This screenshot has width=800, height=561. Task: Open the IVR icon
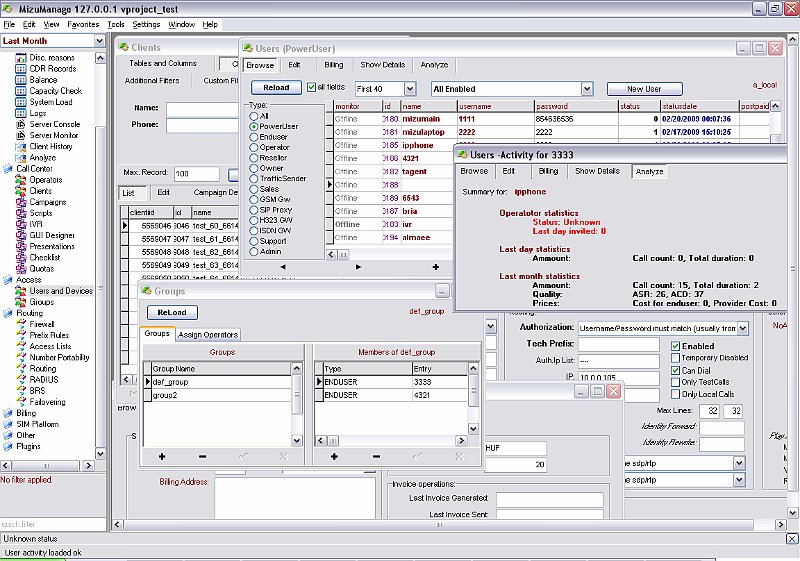pos(20,224)
